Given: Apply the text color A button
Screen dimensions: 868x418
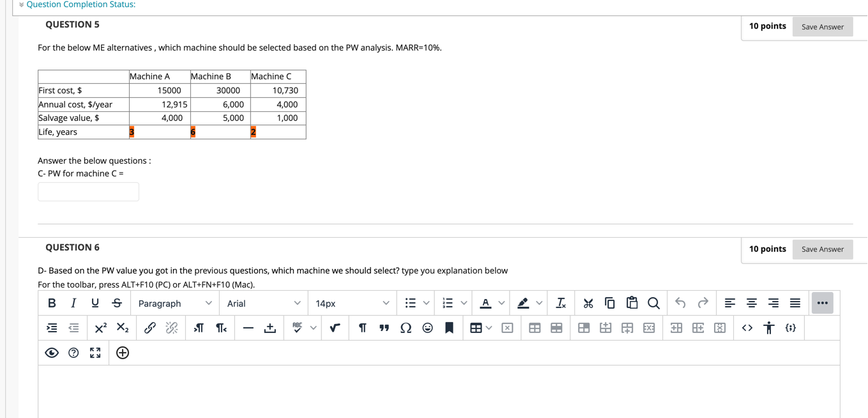Looking at the screenshot, I should click(485, 303).
